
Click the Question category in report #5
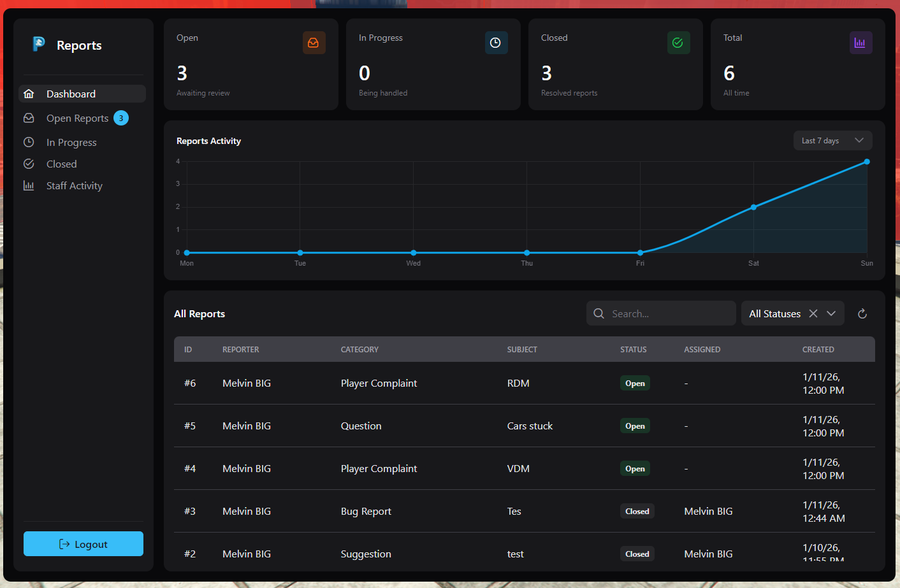pyautogui.click(x=361, y=426)
